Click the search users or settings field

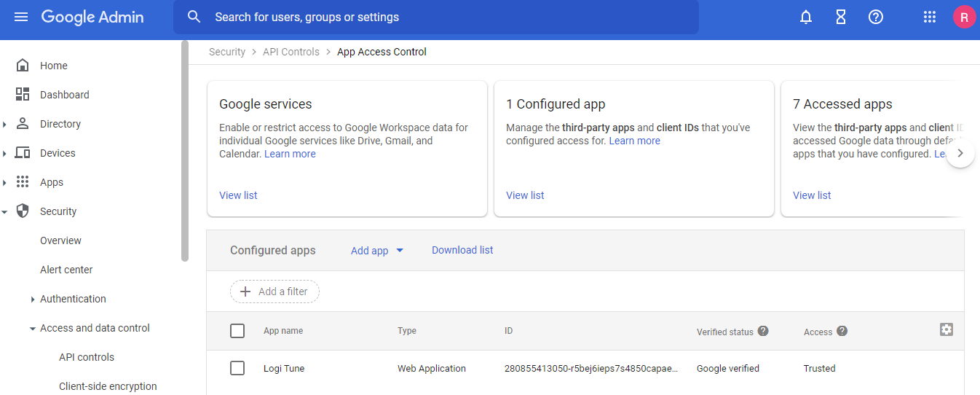[435, 17]
